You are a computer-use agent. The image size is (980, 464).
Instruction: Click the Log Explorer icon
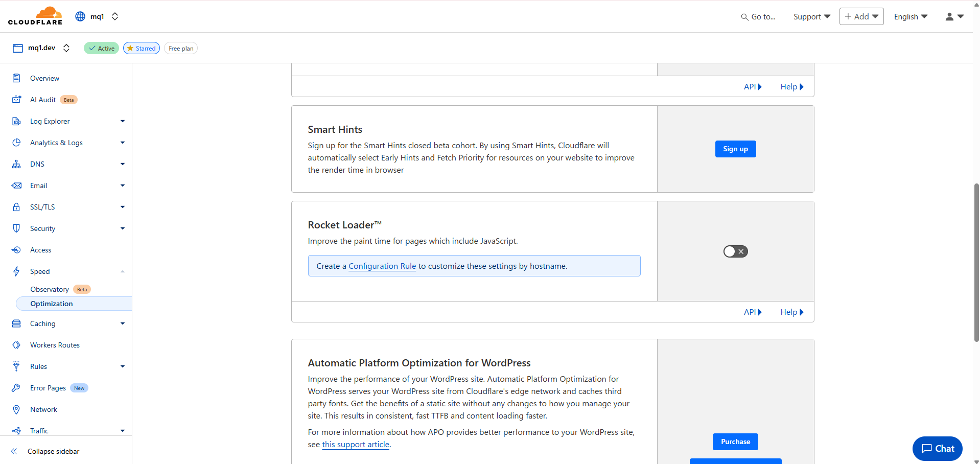click(16, 121)
